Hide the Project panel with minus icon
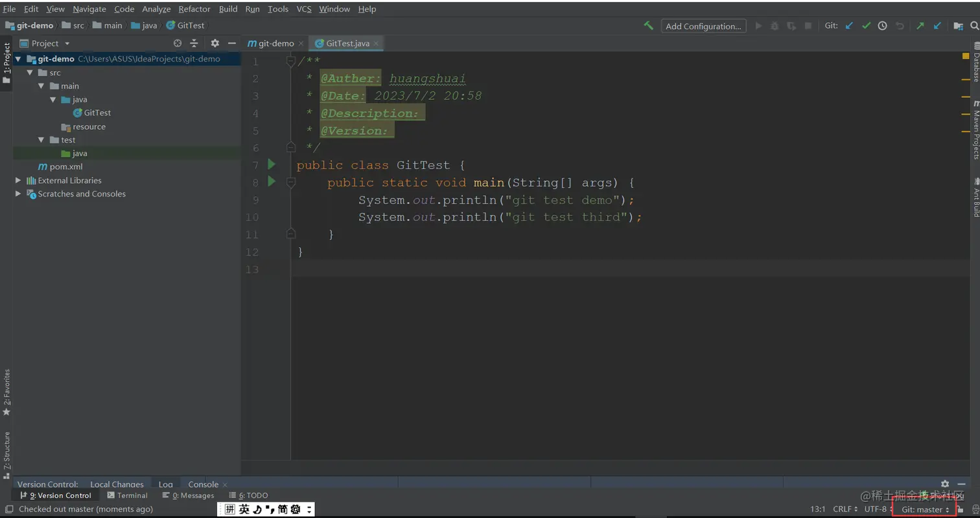980x518 pixels. [x=231, y=43]
